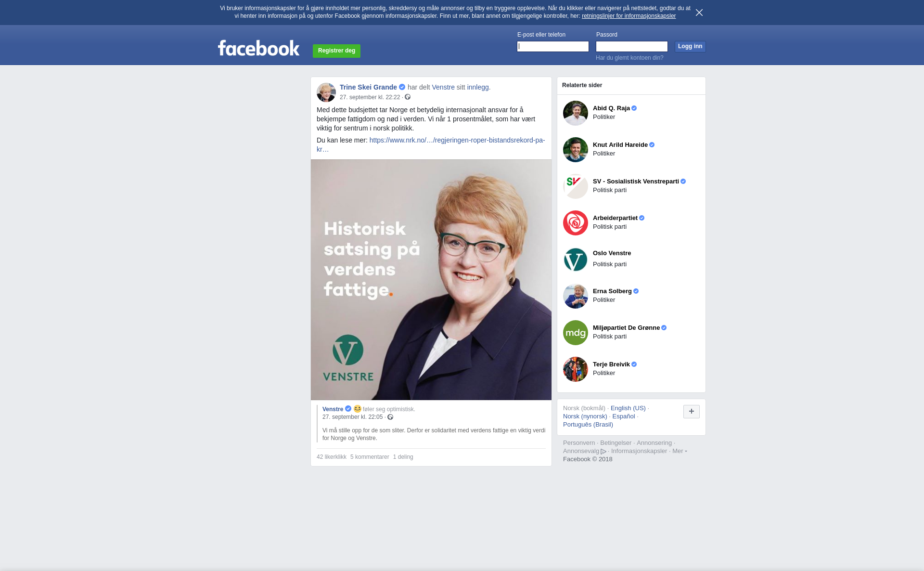Click verified badge next to Knut Arild Hareide
924x571 pixels.
(x=652, y=145)
